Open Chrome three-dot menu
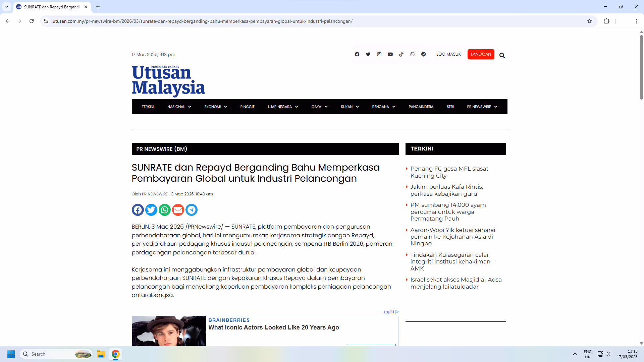This screenshot has width=644, height=362. click(x=636, y=21)
